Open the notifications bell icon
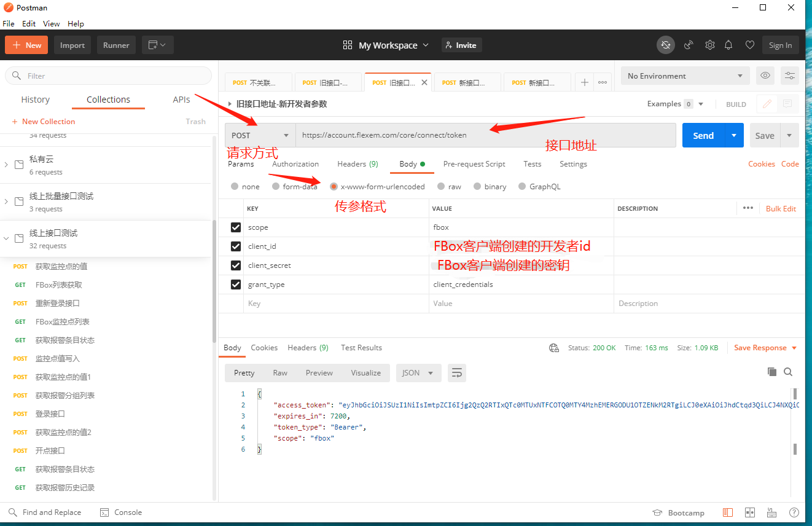The image size is (812, 526). 728,45
